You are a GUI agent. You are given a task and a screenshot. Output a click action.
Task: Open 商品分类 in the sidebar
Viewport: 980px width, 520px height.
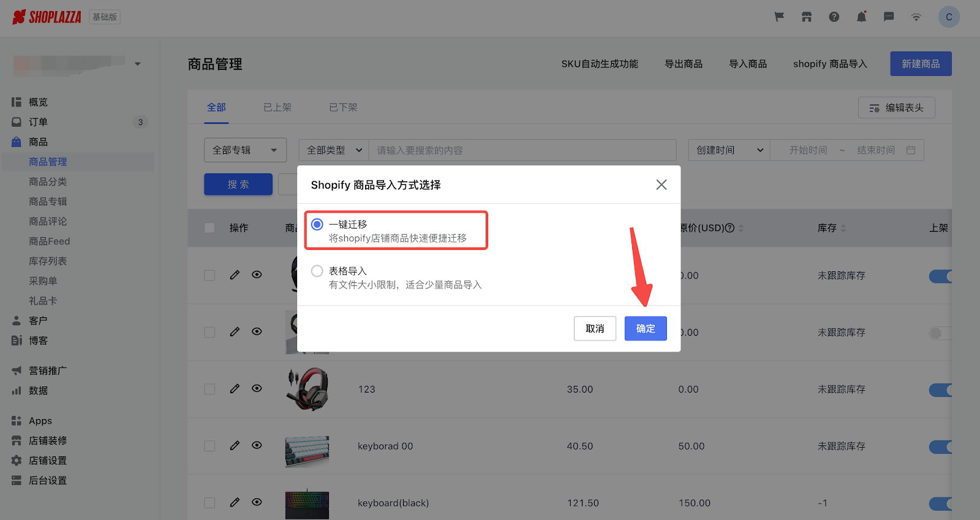coord(48,182)
